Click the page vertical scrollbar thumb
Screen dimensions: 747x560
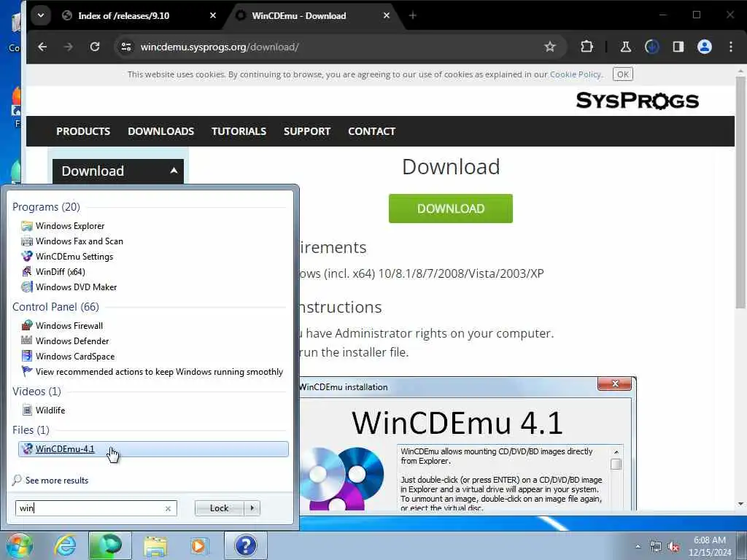click(740, 192)
